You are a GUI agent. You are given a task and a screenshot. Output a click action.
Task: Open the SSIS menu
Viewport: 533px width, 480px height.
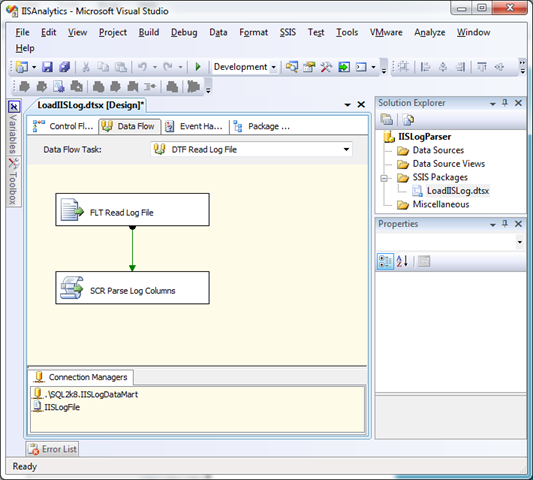point(288,32)
